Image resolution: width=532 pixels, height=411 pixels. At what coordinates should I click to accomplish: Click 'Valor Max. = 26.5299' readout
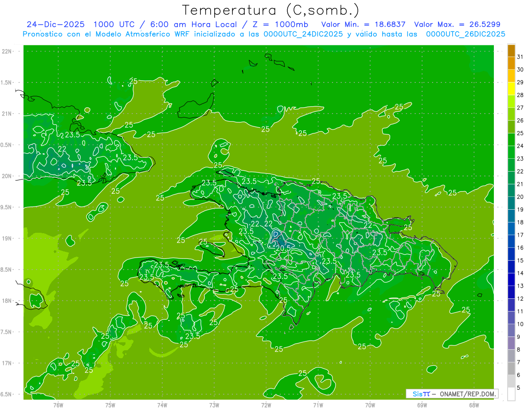click(457, 24)
